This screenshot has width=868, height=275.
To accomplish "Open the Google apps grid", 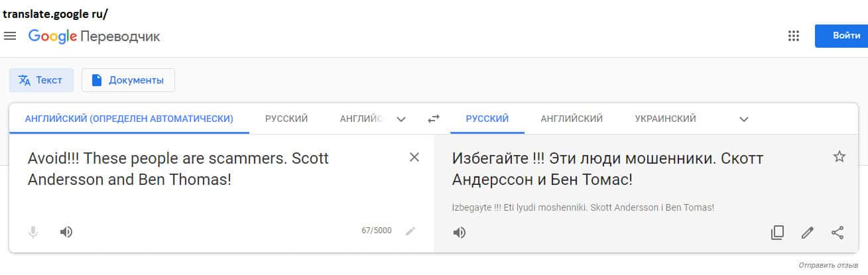I will (x=793, y=36).
